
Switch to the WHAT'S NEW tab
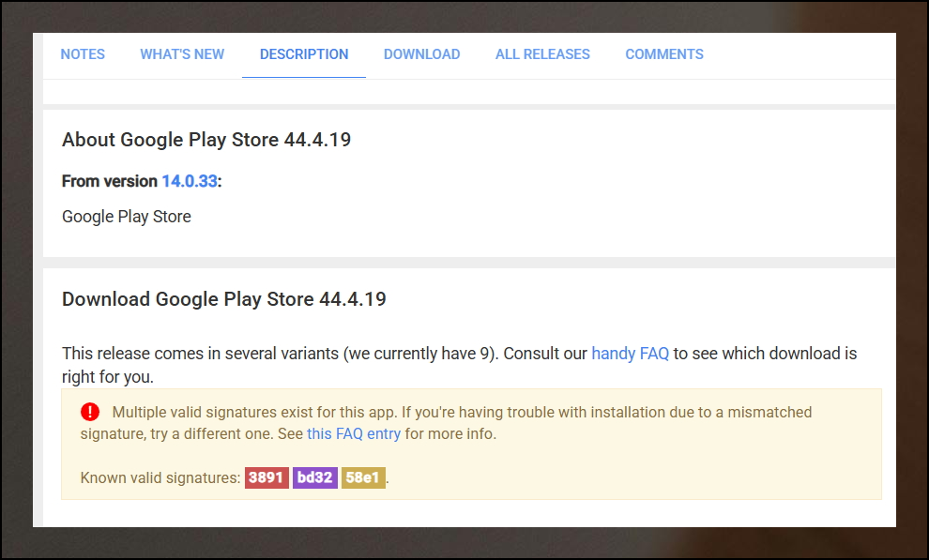tap(182, 54)
